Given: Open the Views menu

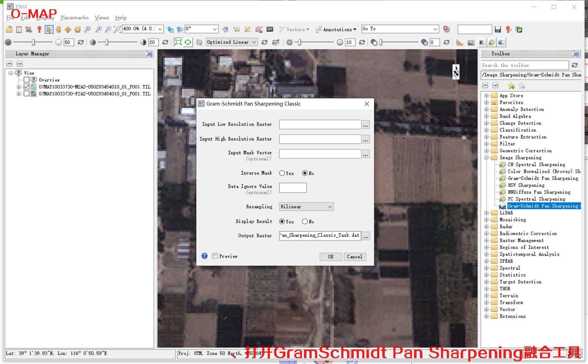Looking at the screenshot, I should click(x=102, y=18).
